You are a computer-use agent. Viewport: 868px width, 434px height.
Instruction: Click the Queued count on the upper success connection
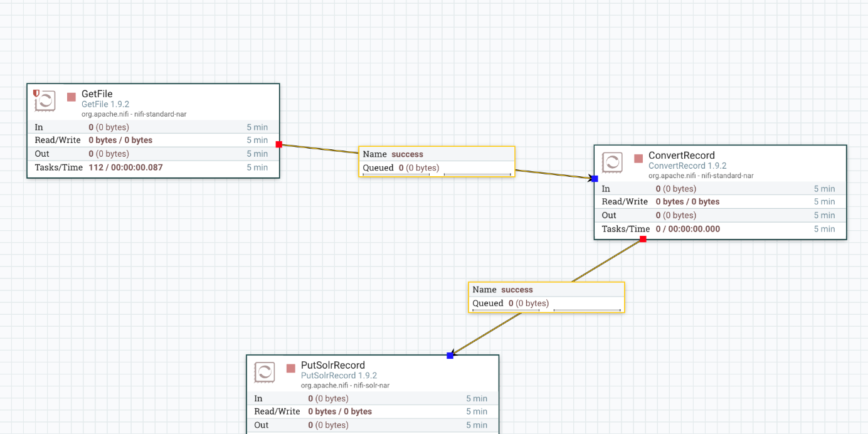point(401,167)
